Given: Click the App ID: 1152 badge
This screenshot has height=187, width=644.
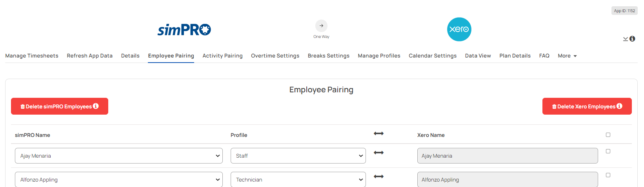Looking at the screenshot, I should (624, 11).
